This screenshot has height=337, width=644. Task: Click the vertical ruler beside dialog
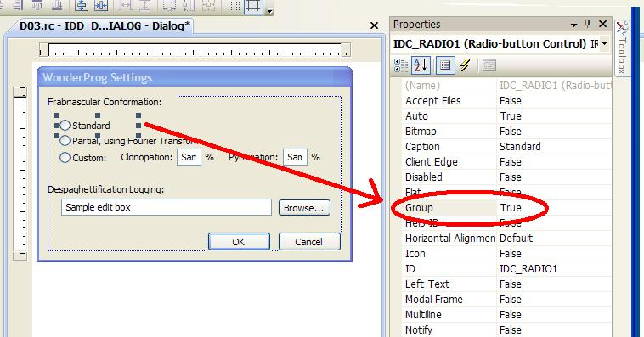(20, 174)
